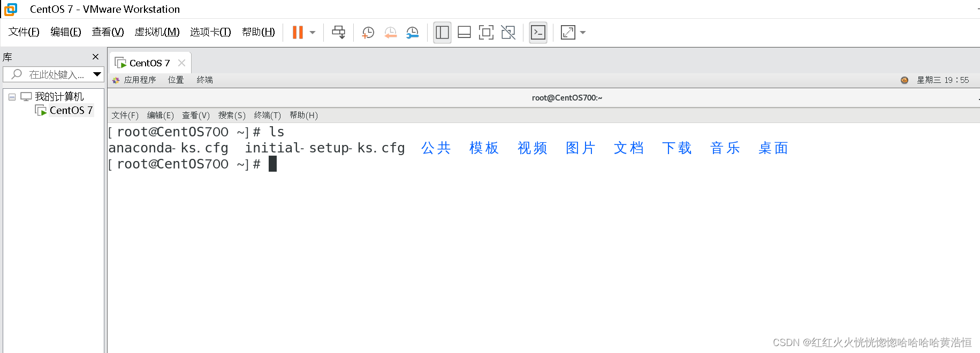
Task: Collapse the 我的计算机 tree node
Action: pyautogui.click(x=12, y=97)
